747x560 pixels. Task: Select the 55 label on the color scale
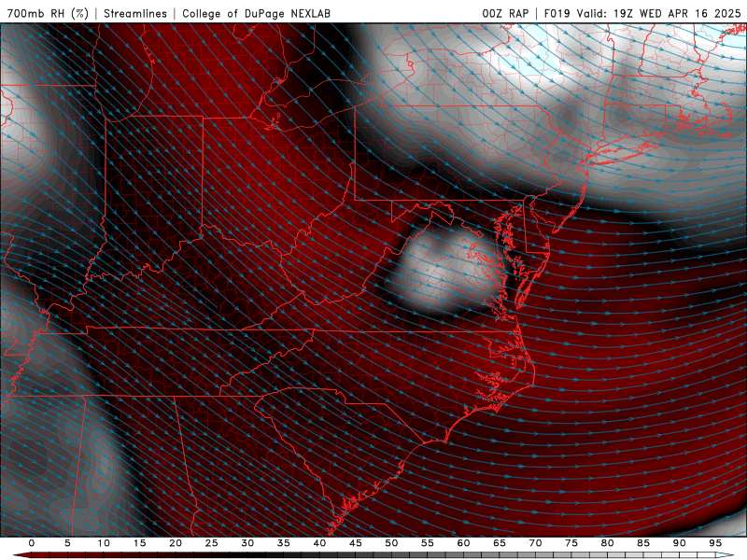coord(428,543)
